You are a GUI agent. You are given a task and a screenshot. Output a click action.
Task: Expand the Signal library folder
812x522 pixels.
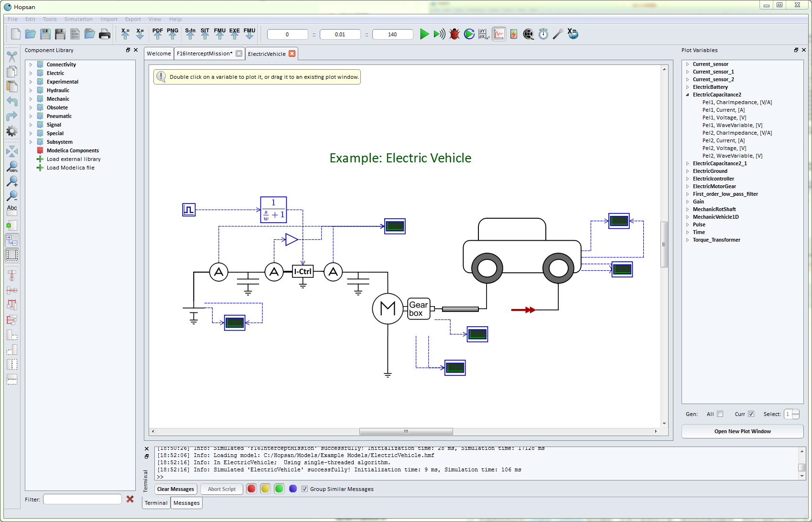pos(31,125)
